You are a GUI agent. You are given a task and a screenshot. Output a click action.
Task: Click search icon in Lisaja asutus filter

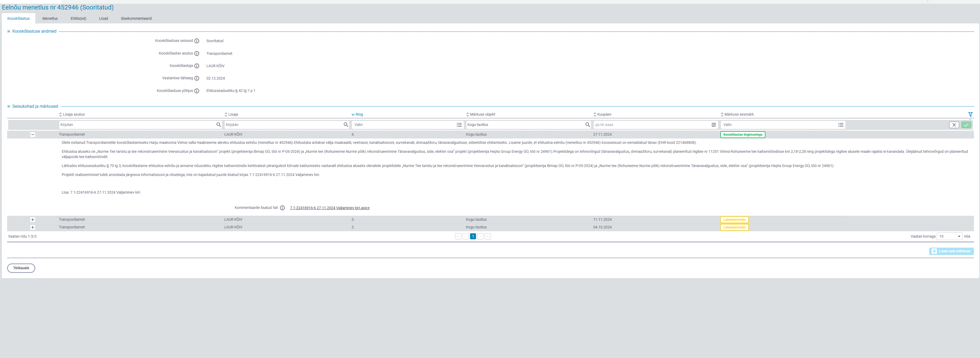218,125
